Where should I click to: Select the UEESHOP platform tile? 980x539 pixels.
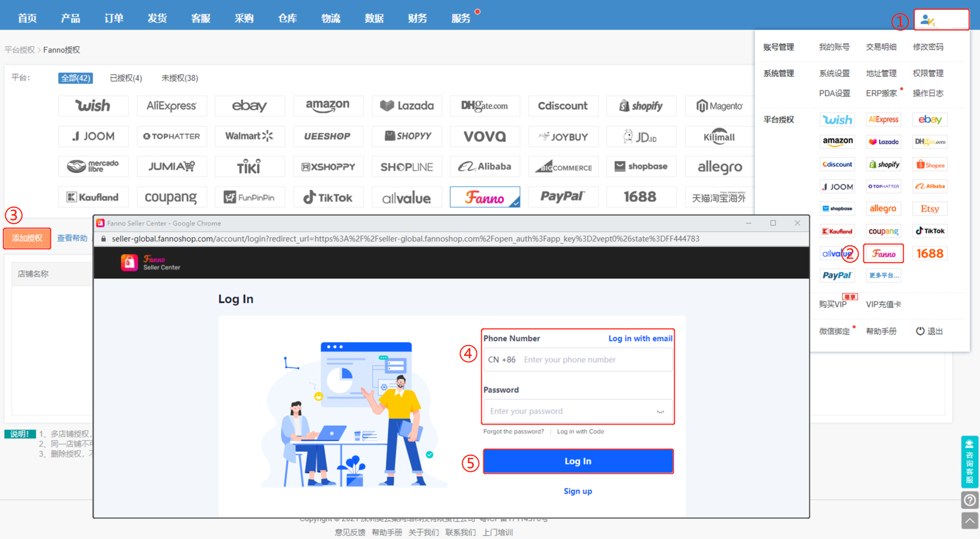tap(328, 137)
